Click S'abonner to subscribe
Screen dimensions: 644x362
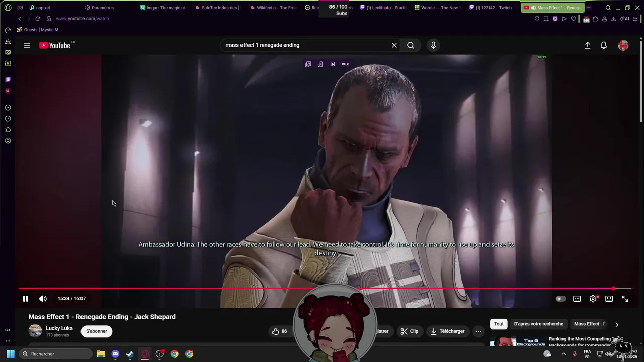pos(97,331)
